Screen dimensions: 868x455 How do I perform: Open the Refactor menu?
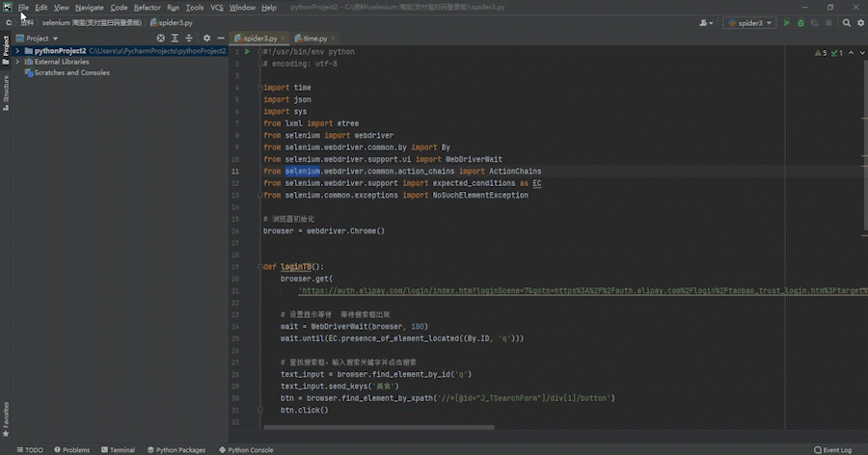point(147,8)
